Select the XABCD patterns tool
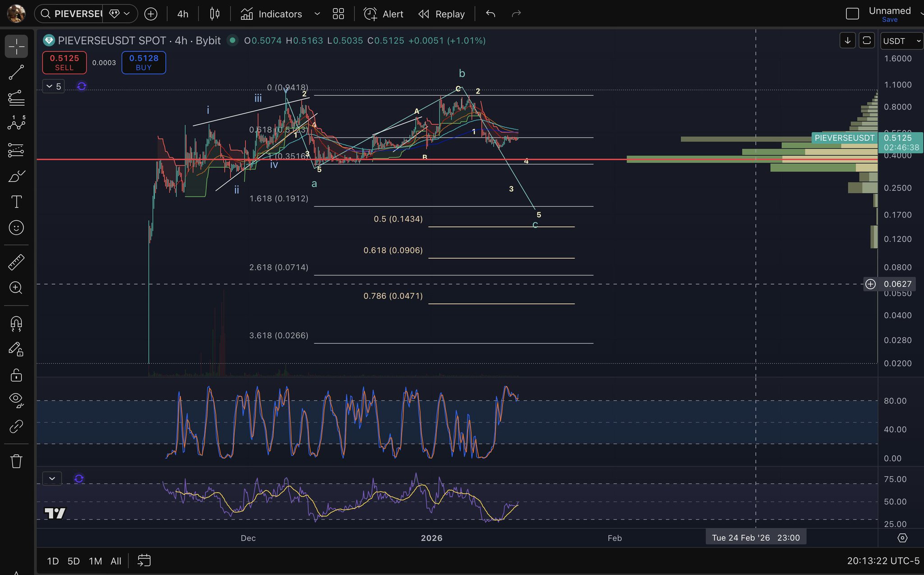This screenshot has width=924, height=575. (x=16, y=123)
